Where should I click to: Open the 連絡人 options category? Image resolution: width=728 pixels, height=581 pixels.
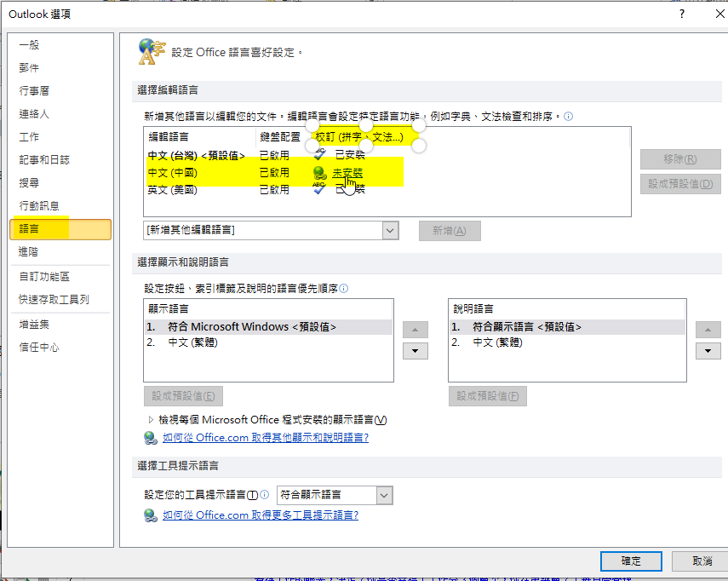coord(60,114)
